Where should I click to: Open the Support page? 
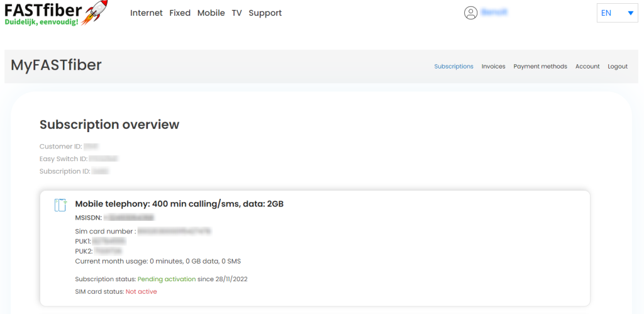[265, 13]
